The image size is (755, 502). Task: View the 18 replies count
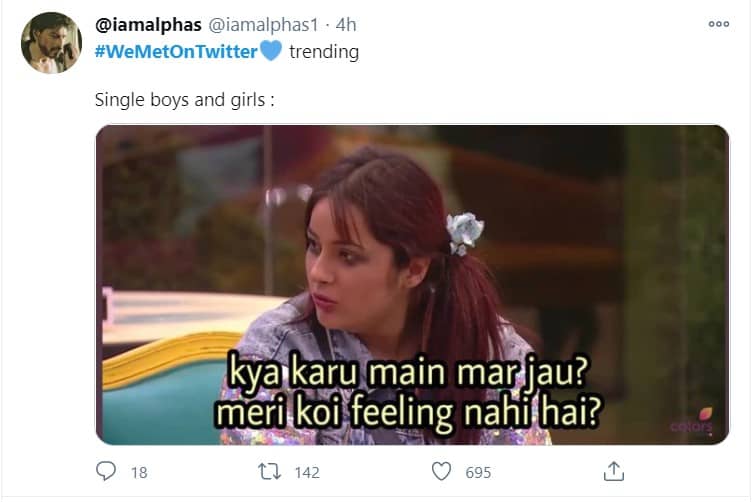tap(139, 473)
